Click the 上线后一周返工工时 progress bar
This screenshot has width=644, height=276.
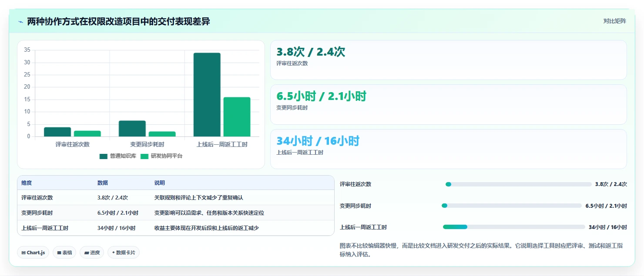514,227
